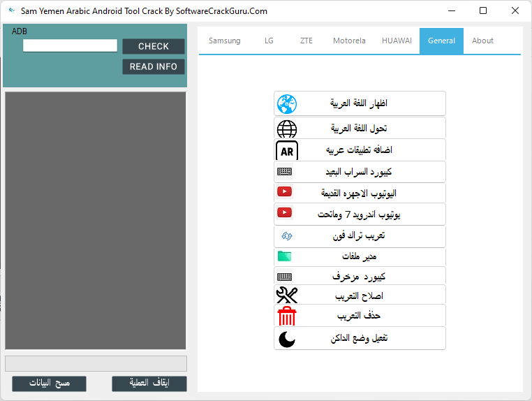Maximize the Sam Yemen tool window
This screenshot has width=532, height=401.
tap(483, 11)
